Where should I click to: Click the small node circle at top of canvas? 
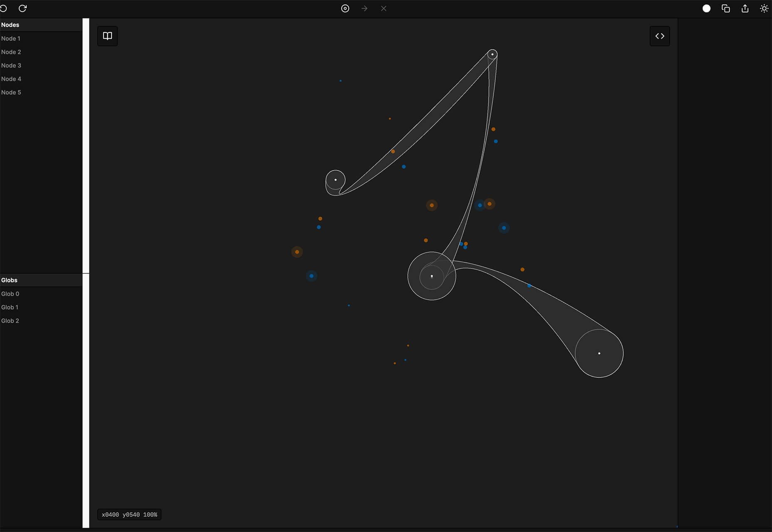[492, 54]
